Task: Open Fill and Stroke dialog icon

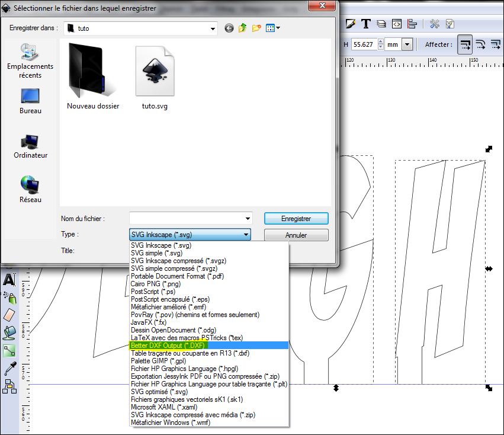Action: 351,24
